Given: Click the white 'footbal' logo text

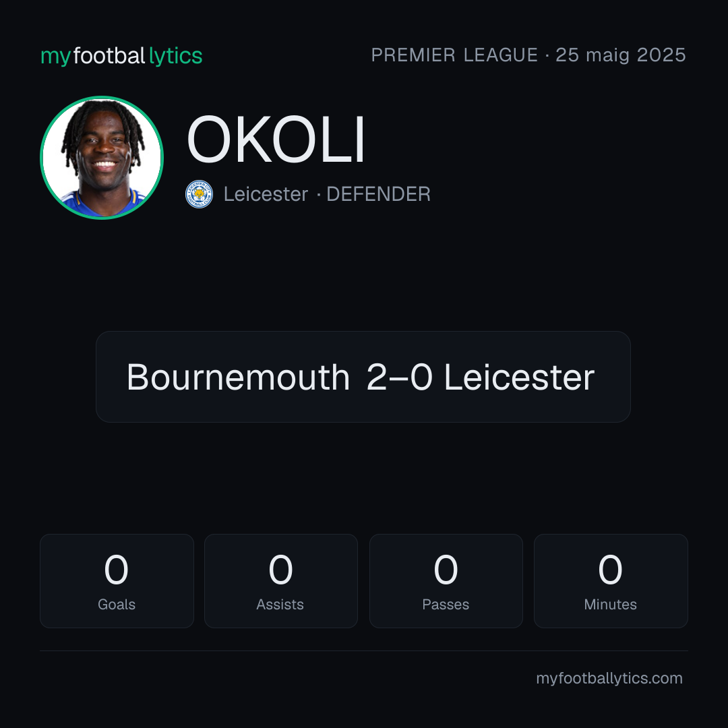Looking at the screenshot, I should [109, 56].
